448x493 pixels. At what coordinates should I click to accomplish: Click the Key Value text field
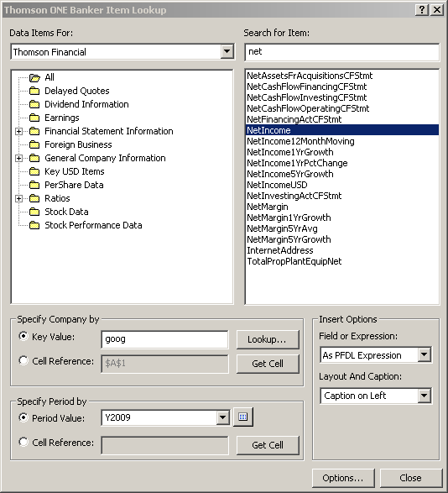pos(164,339)
